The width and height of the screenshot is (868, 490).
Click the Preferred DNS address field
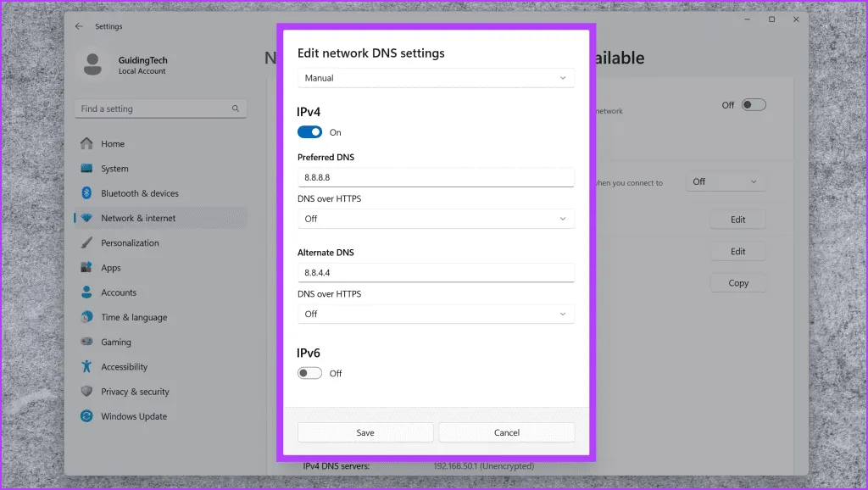coord(436,178)
